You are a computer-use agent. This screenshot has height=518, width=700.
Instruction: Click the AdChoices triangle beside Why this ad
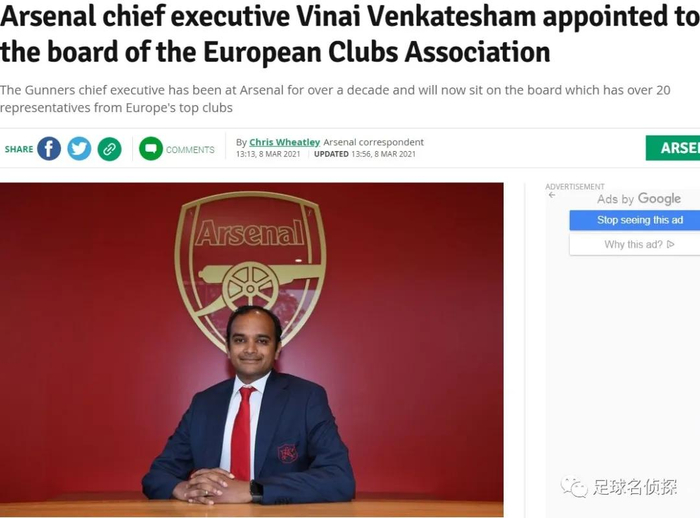670,244
